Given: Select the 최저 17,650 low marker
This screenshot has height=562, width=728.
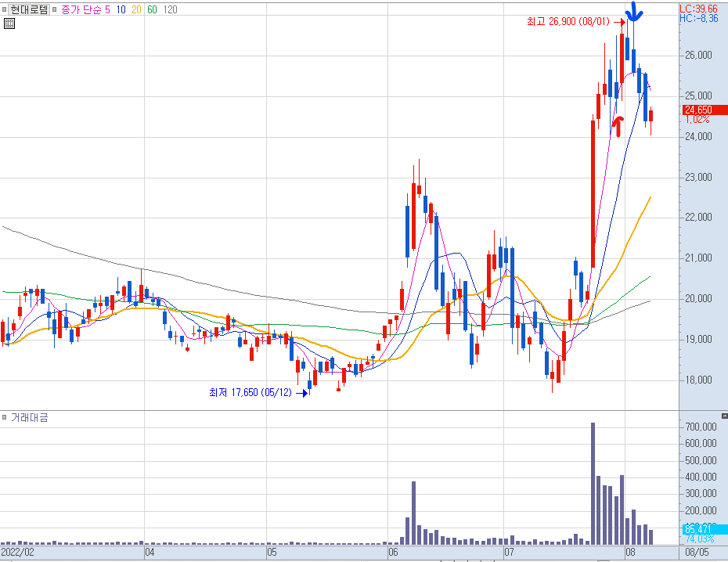Looking at the screenshot, I should click(250, 393).
